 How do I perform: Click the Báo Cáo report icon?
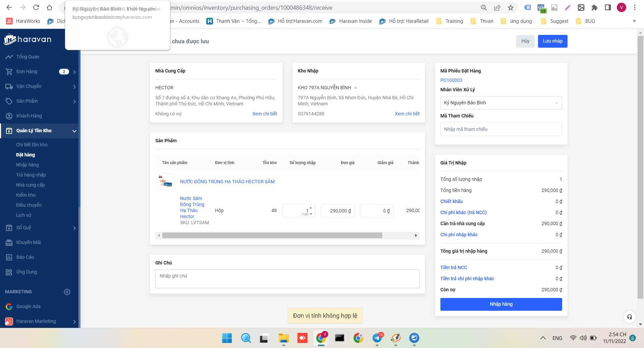pyautogui.click(x=9, y=257)
